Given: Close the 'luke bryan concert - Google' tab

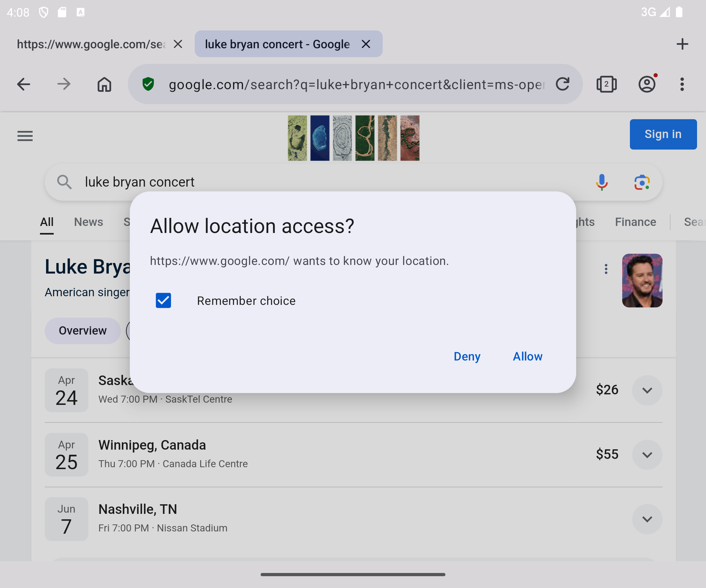Looking at the screenshot, I should 366,44.
